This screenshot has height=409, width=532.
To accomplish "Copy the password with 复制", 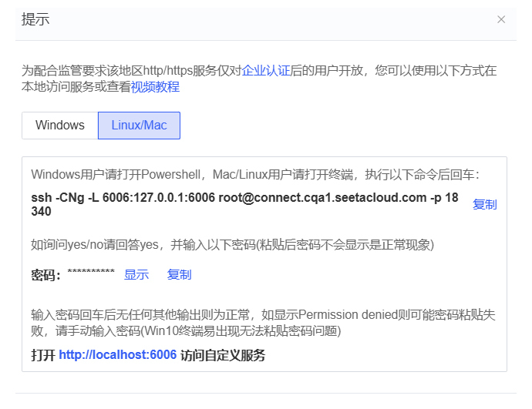I will coord(179,274).
